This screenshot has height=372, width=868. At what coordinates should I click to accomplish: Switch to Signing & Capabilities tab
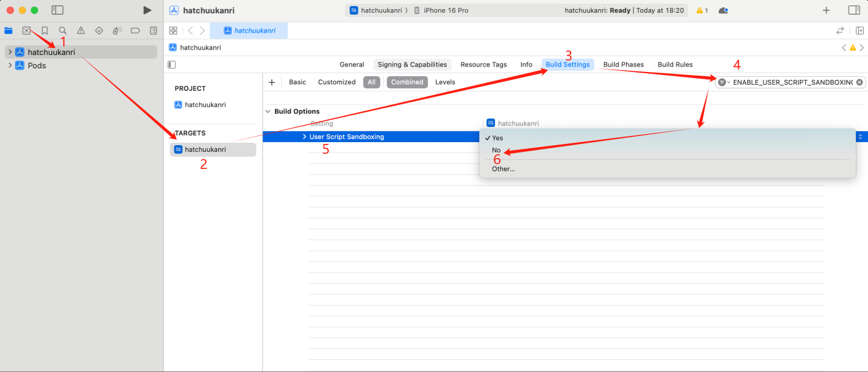tap(412, 65)
